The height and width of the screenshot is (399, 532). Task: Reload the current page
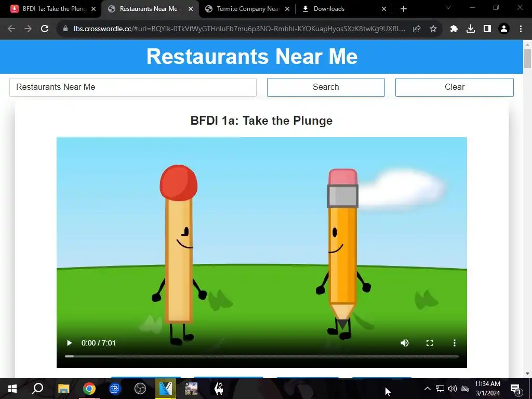click(x=45, y=29)
